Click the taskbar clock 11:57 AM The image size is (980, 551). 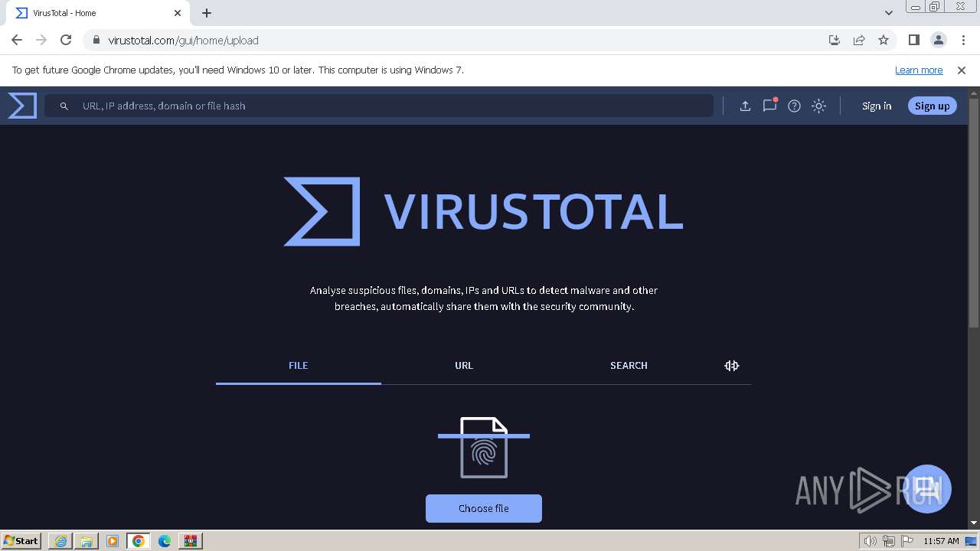coord(941,541)
